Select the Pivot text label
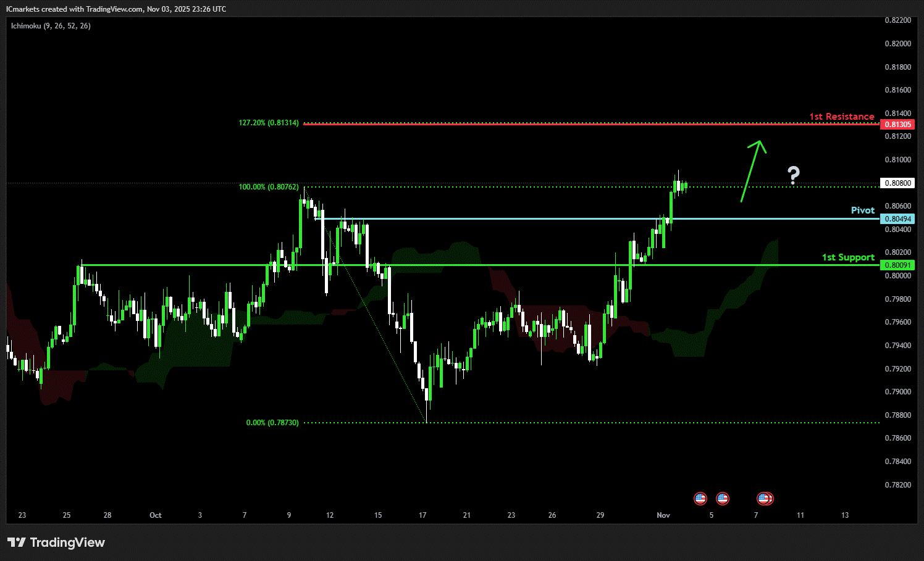This screenshot has width=924, height=561. click(862, 210)
